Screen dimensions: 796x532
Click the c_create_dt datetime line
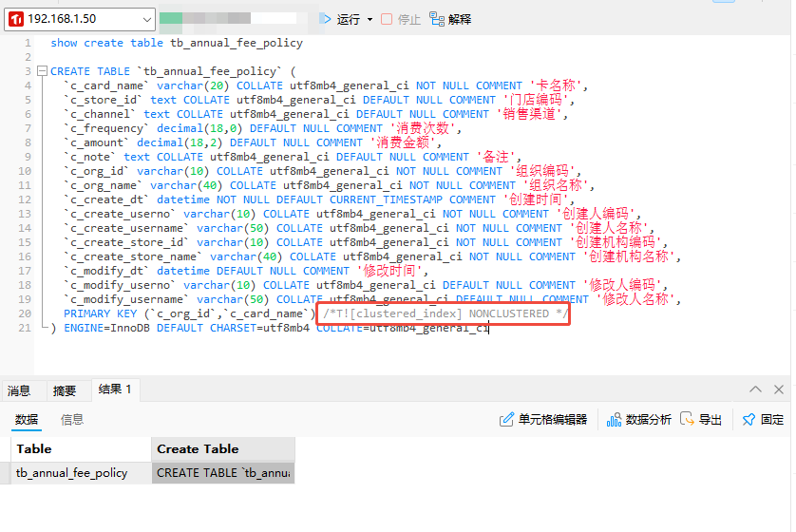[319, 199]
